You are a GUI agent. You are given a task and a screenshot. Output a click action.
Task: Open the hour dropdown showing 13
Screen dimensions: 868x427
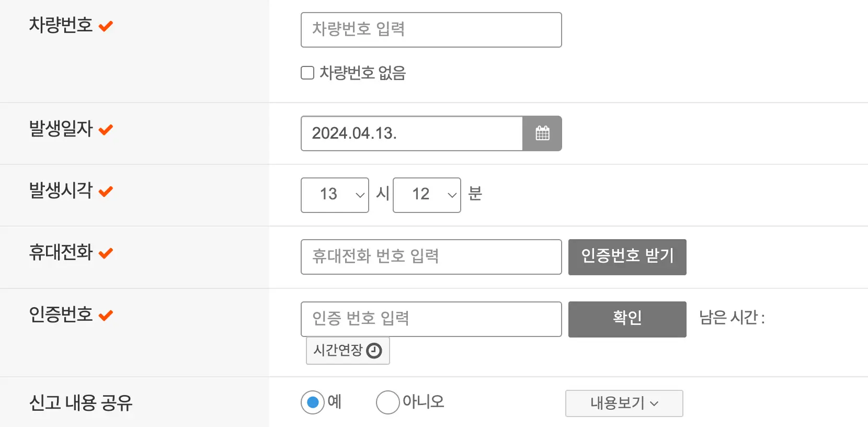coord(335,195)
